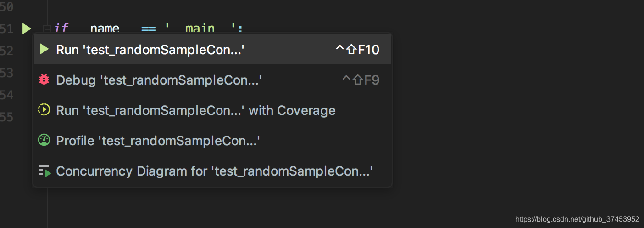Place cursor on the 'if' keyword
This screenshot has width=644, height=228.
point(61,28)
